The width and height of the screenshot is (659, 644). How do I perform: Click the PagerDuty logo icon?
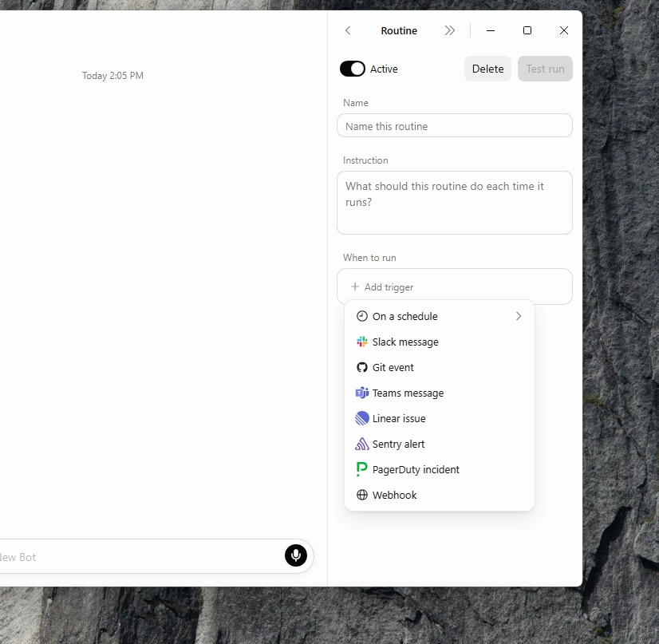(x=361, y=469)
